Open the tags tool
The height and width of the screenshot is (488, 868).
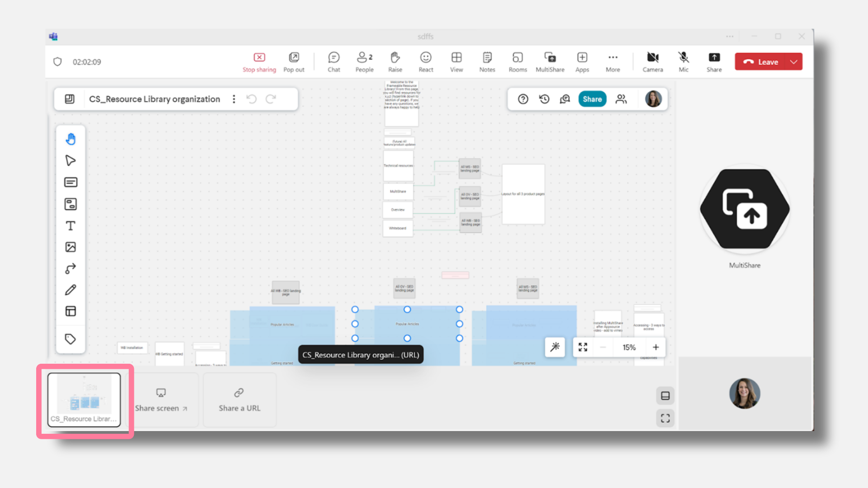[71, 339]
